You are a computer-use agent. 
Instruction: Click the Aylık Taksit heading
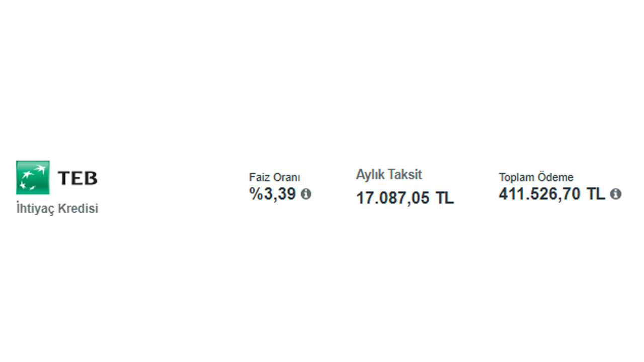click(389, 175)
